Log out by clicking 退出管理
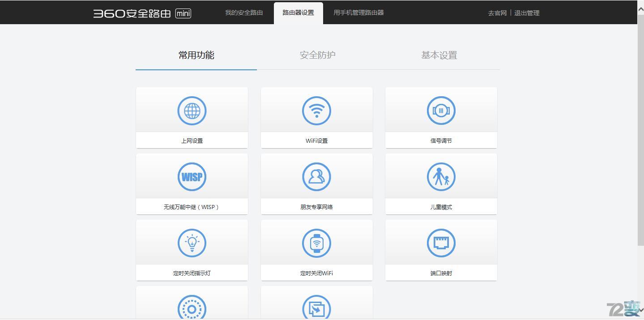Image resolution: width=644 pixels, height=320 pixels. 527,13
